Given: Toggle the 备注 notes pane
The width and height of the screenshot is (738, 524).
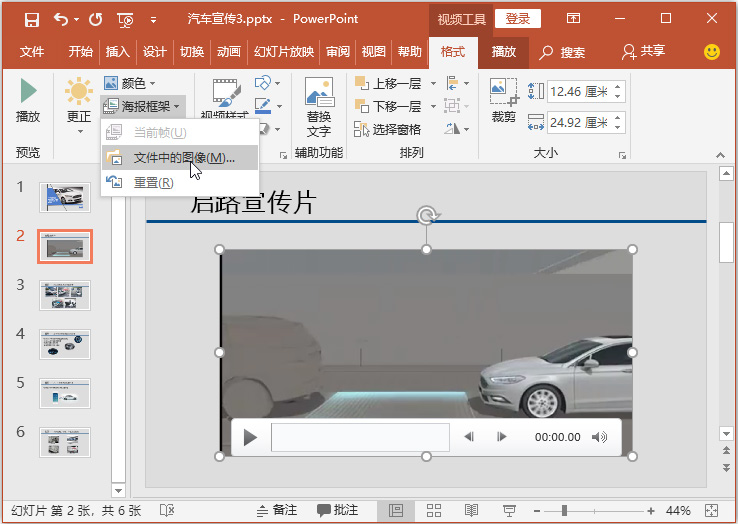Looking at the screenshot, I should (277, 510).
